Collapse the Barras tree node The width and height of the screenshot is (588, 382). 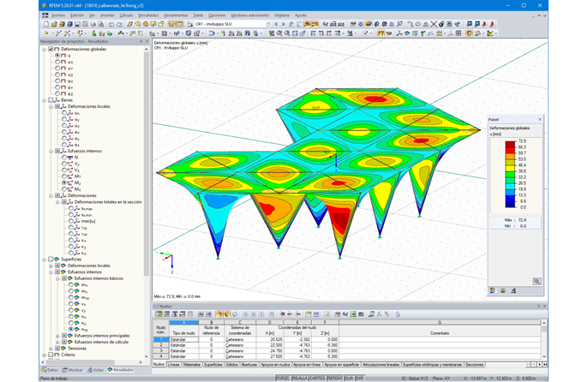click(x=45, y=100)
